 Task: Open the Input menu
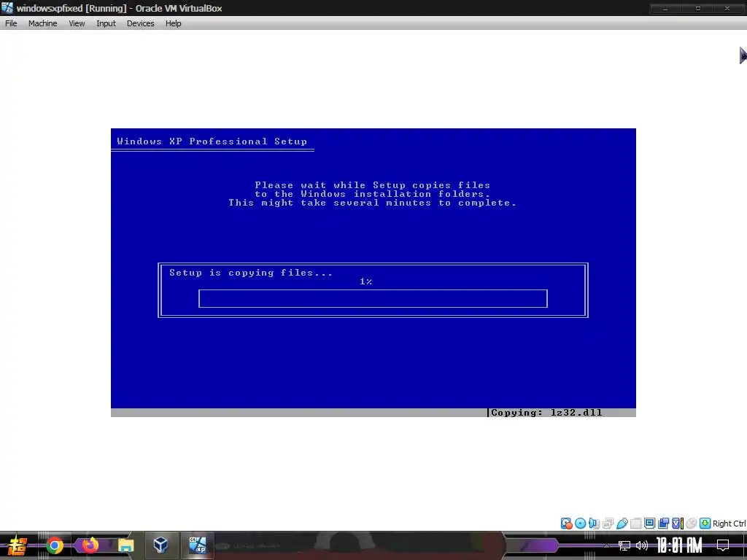click(106, 23)
